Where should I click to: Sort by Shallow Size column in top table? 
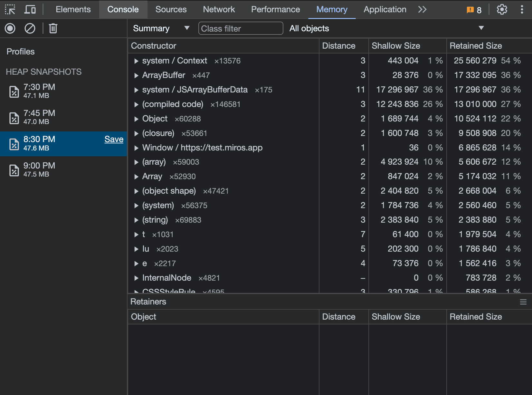pyautogui.click(x=407, y=46)
